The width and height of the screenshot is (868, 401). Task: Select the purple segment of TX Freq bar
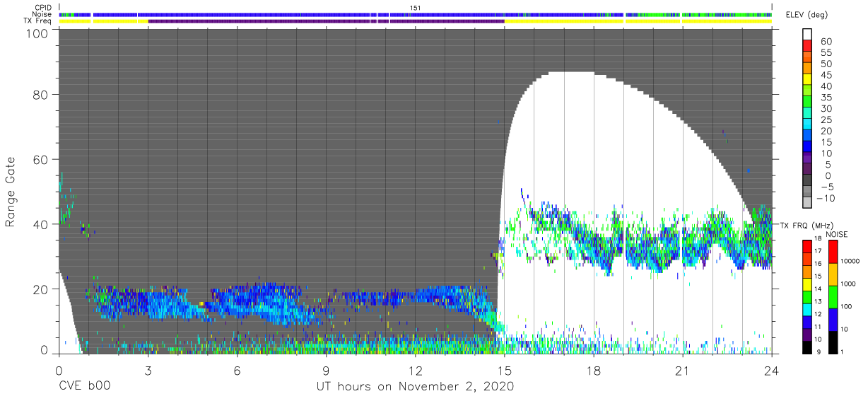point(326,21)
